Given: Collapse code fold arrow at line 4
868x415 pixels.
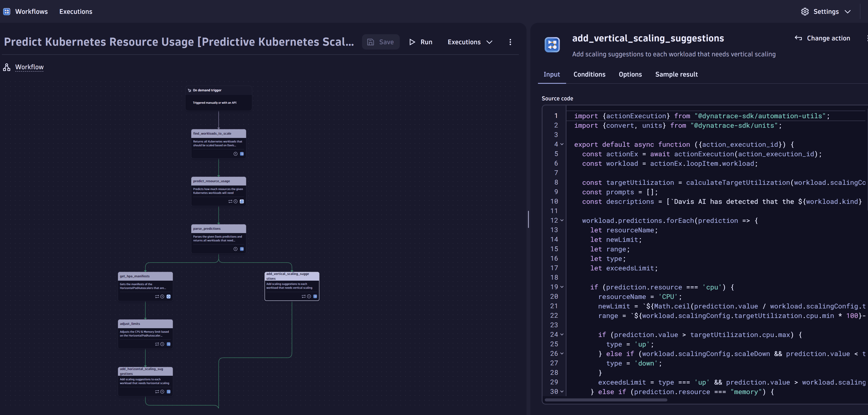Looking at the screenshot, I should 562,144.
